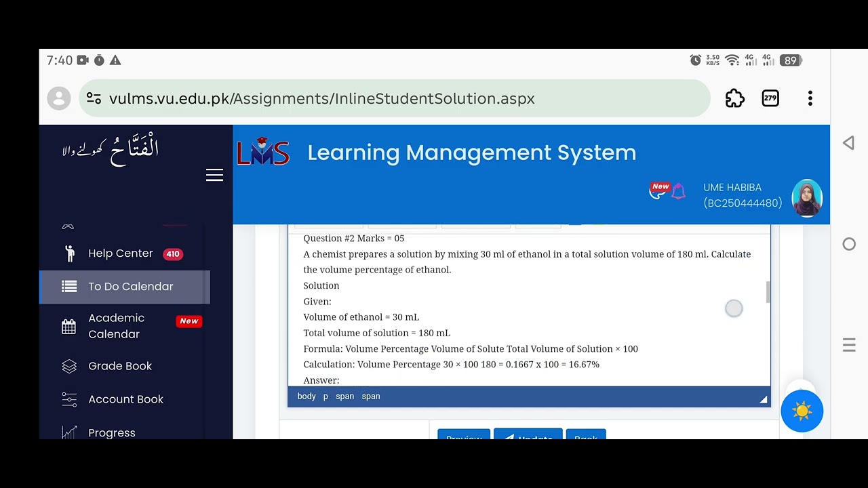The width and height of the screenshot is (868, 488).
Task: Open To Do Calendar
Action: [x=125, y=287]
